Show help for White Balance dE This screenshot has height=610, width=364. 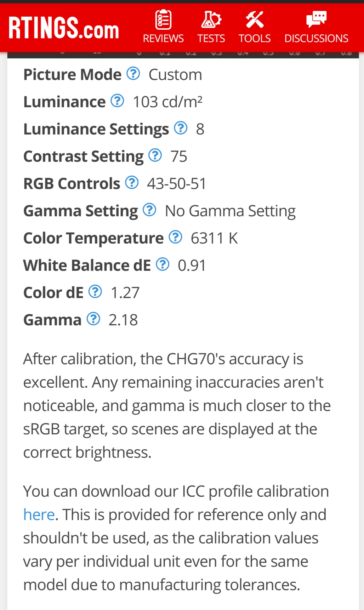163,264
